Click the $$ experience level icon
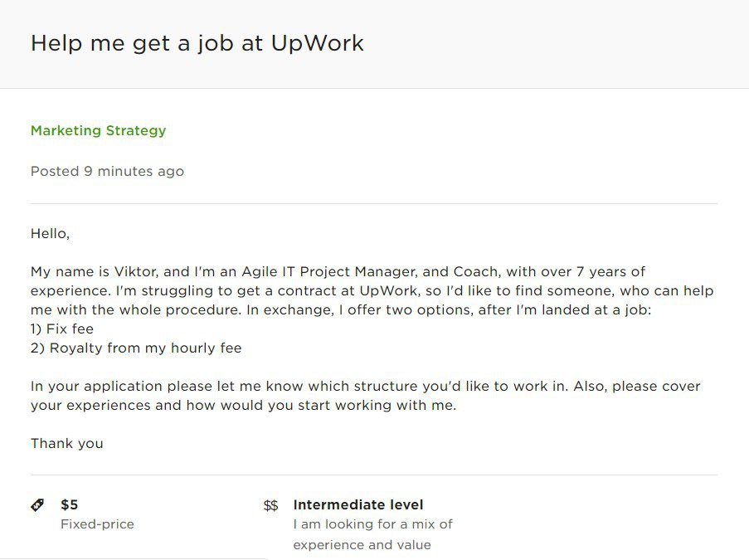Viewport: 749px width, 560px height. [270, 505]
